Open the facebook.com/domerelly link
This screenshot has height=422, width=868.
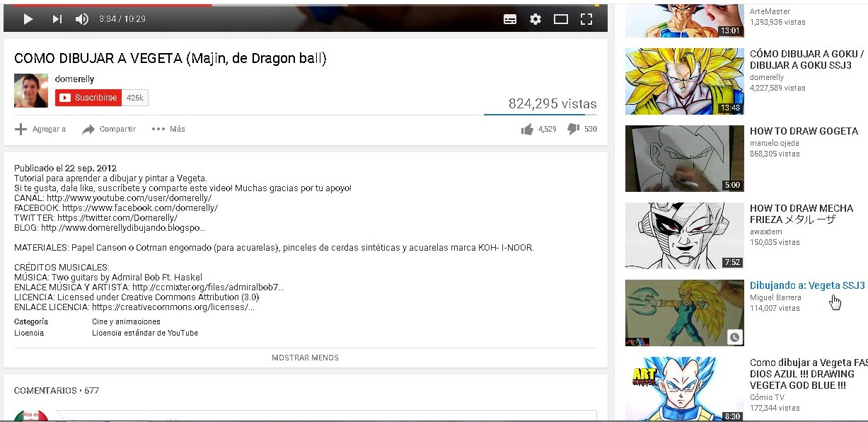point(140,208)
